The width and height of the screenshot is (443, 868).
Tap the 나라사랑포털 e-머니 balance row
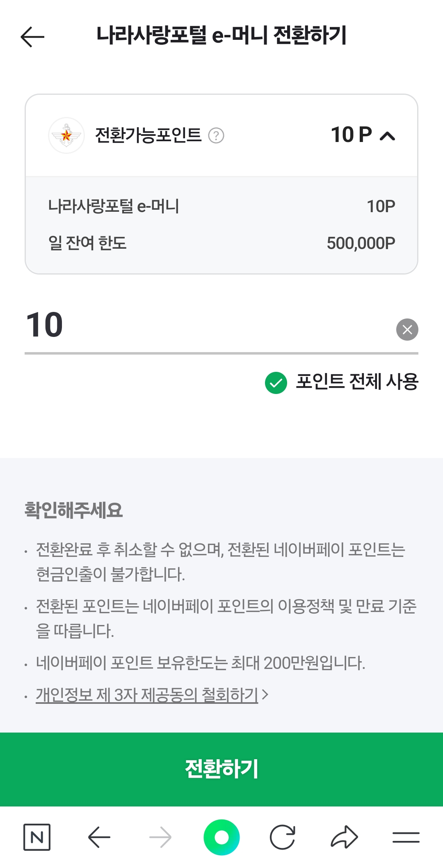[x=221, y=206]
